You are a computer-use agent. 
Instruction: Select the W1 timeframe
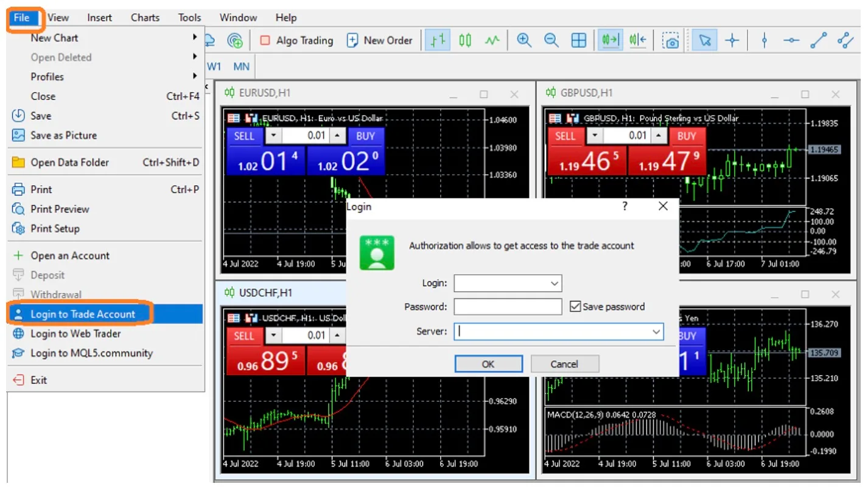click(x=214, y=66)
